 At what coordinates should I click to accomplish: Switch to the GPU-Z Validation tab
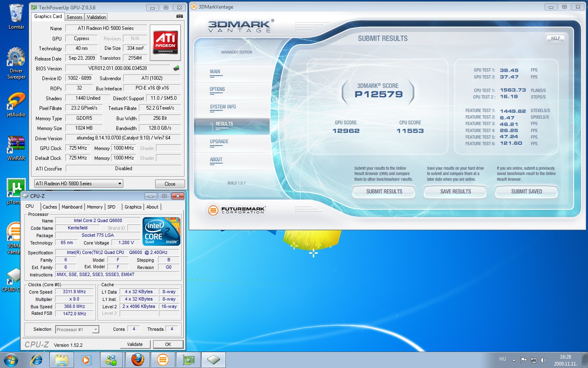coord(96,17)
